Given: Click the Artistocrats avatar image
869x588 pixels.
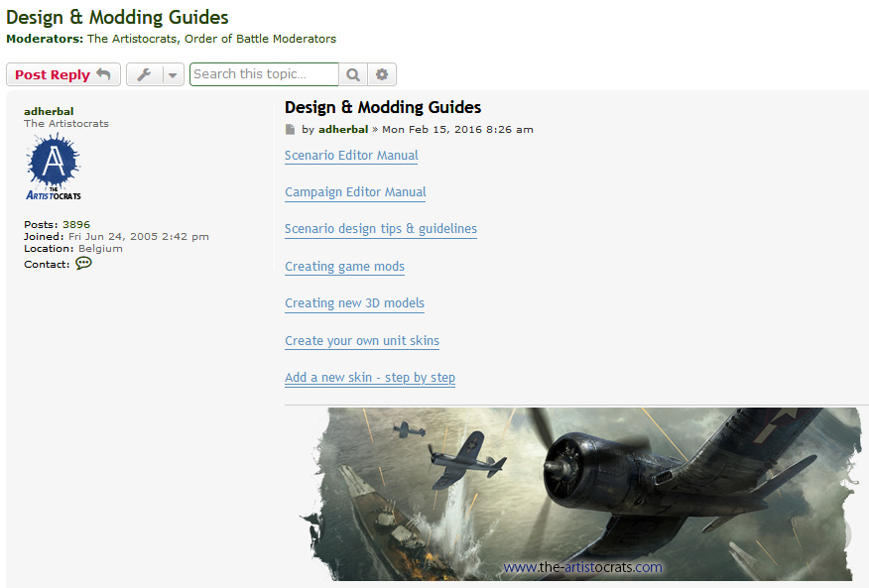Looking at the screenshot, I should tap(54, 168).
